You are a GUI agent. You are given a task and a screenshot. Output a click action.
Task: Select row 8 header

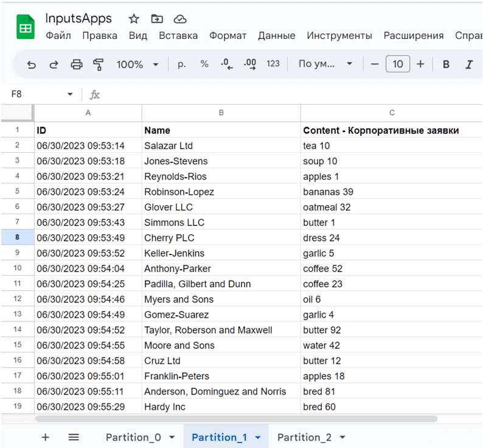[x=17, y=237]
